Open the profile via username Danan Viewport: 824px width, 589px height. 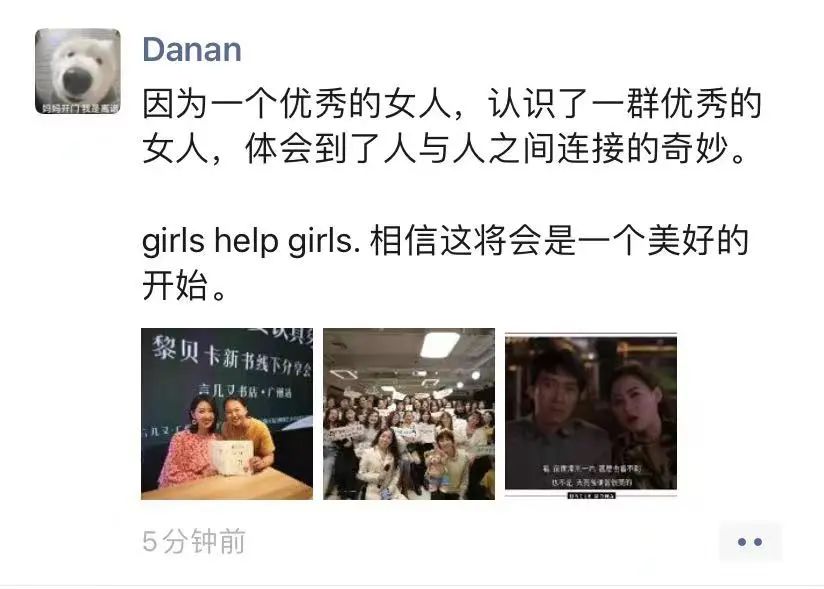[192, 50]
